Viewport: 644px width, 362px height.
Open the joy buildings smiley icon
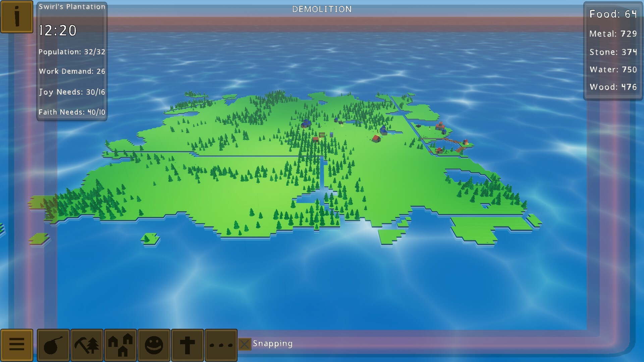154,344
